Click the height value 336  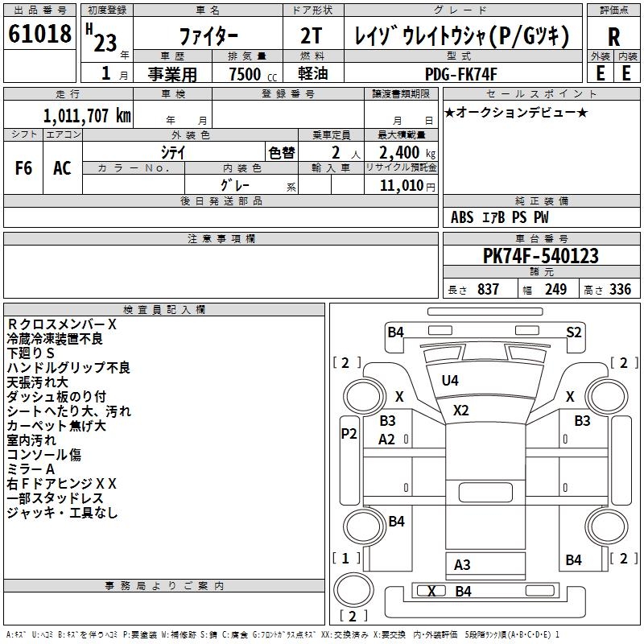[x=620, y=290]
